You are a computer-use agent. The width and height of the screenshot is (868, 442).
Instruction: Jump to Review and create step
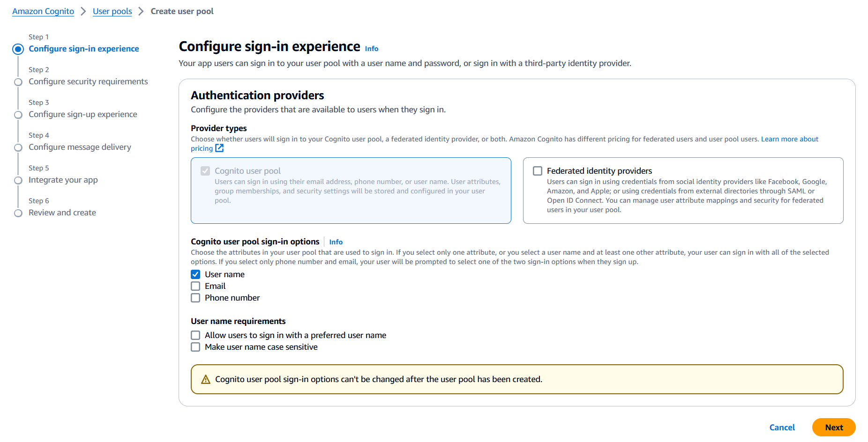[x=62, y=213]
